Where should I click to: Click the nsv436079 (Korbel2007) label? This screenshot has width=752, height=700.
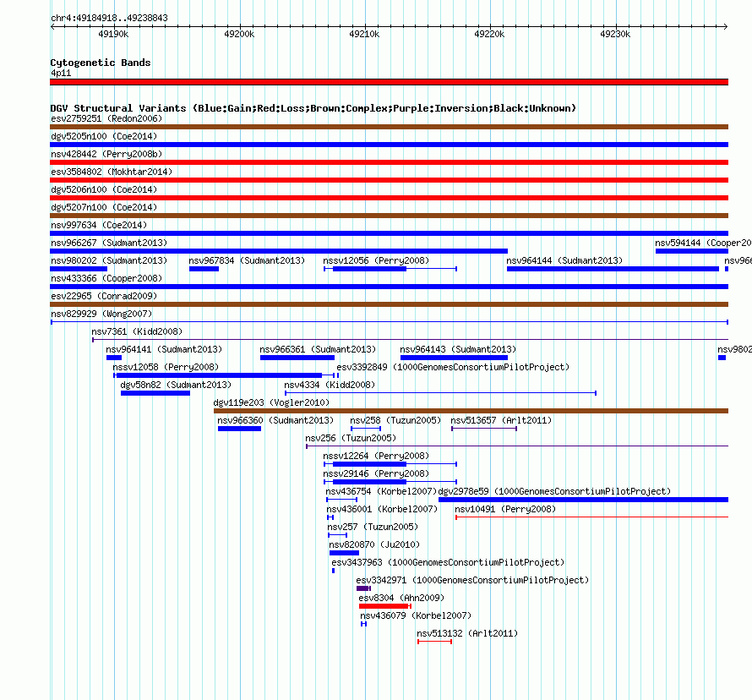click(416, 615)
